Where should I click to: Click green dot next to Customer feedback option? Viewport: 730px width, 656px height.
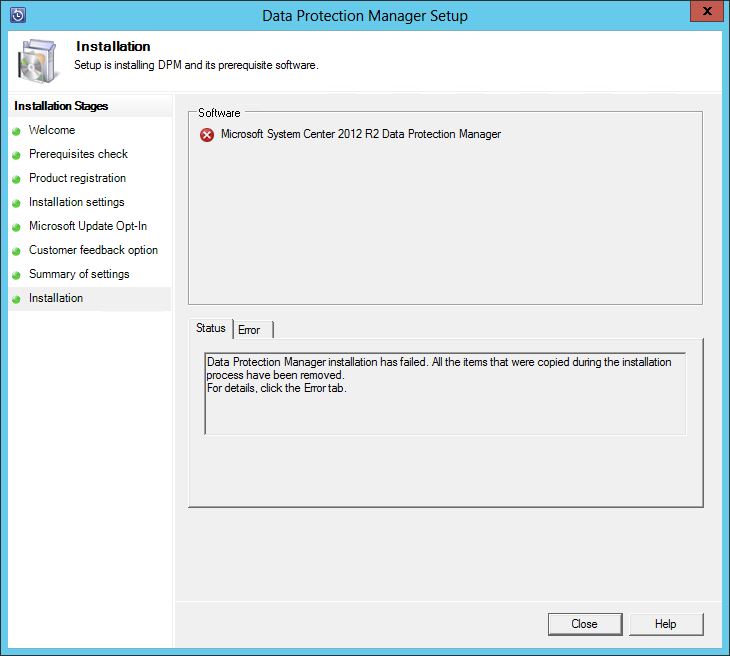click(16, 251)
